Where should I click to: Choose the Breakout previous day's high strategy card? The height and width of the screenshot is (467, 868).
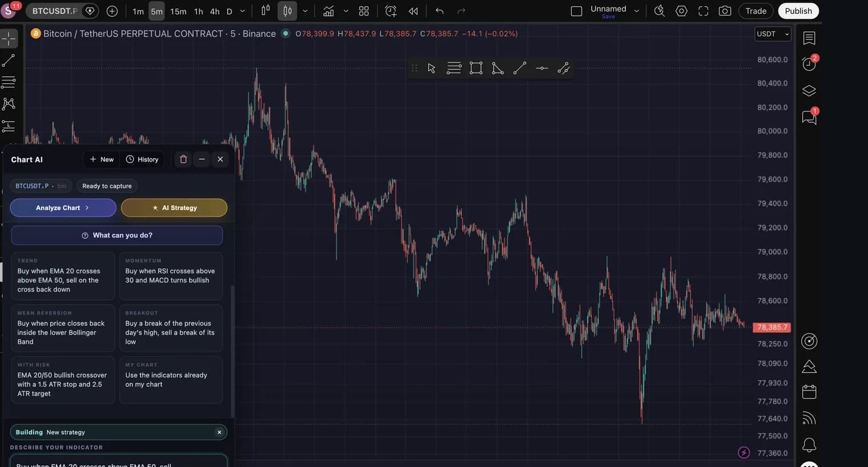171,328
